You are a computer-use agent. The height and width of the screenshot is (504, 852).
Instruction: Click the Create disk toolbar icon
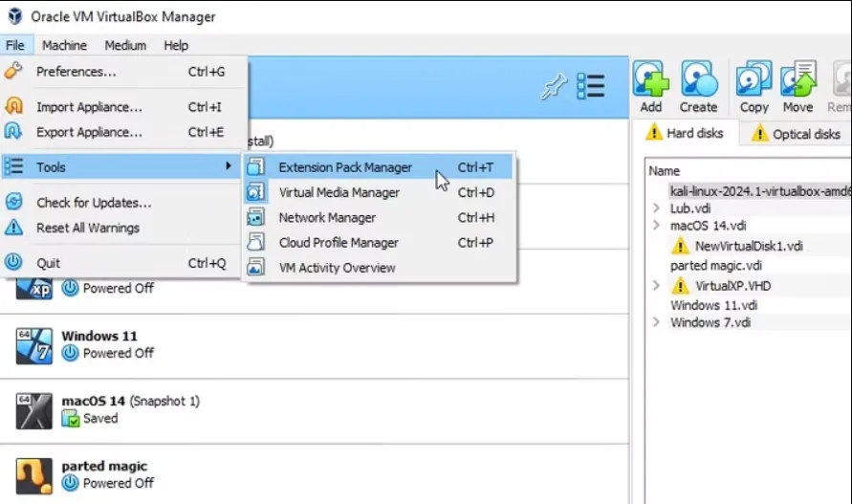pos(698,86)
